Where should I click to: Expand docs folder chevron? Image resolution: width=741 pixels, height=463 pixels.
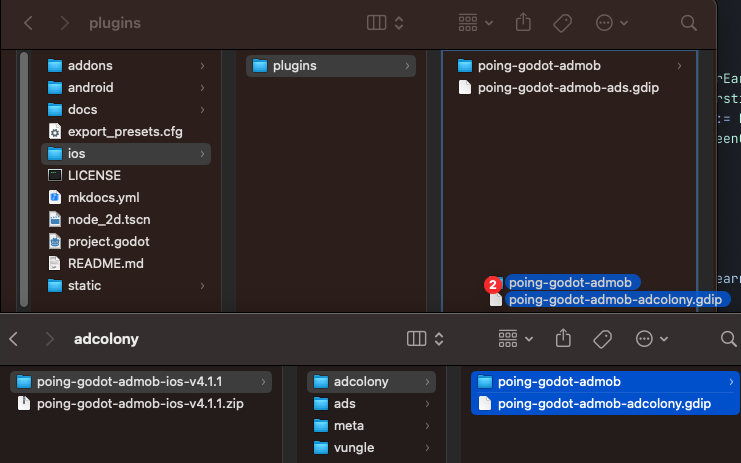202,110
